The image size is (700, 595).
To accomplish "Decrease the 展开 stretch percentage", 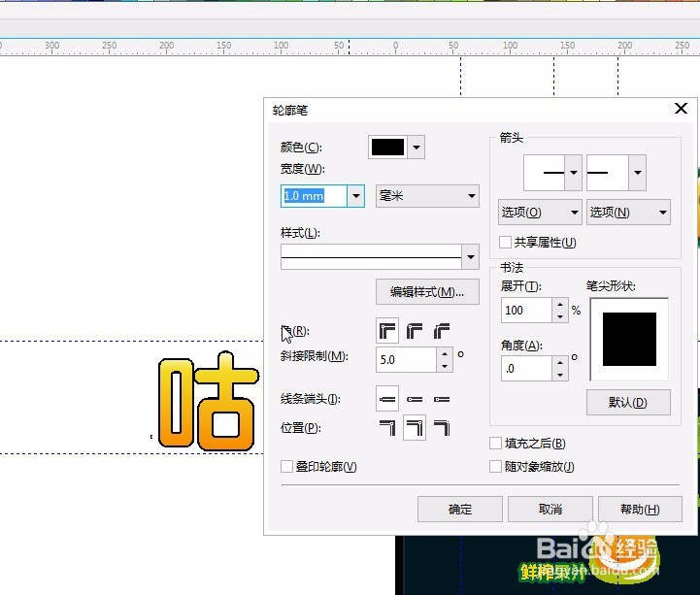I will pos(560,316).
